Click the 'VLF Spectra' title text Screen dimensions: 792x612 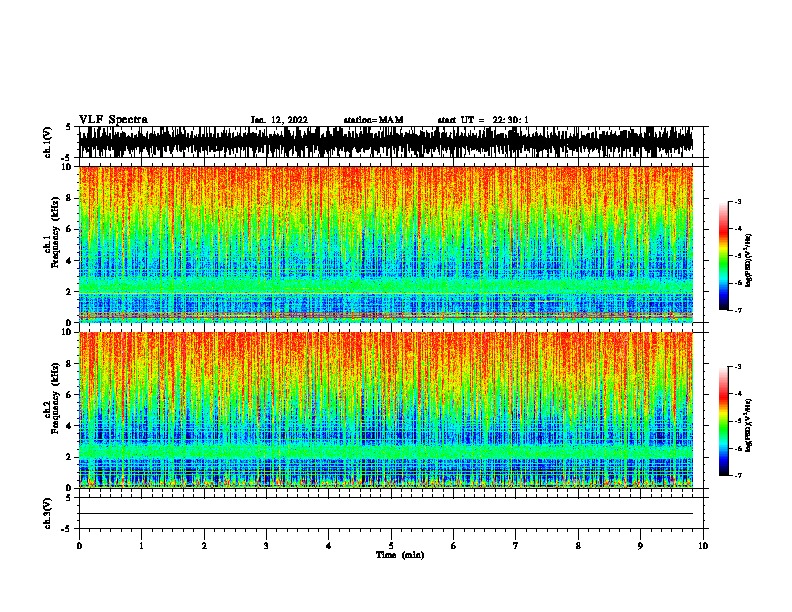tap(113, 120)
